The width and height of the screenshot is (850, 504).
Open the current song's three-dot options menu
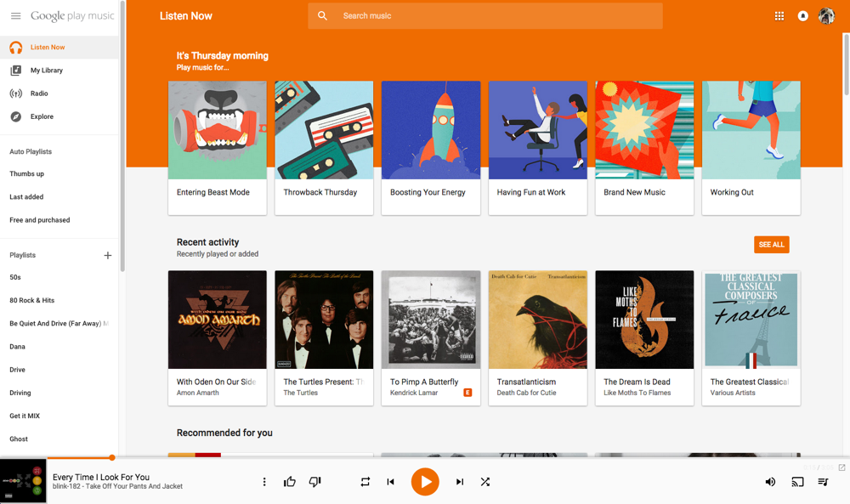point(264,482)
